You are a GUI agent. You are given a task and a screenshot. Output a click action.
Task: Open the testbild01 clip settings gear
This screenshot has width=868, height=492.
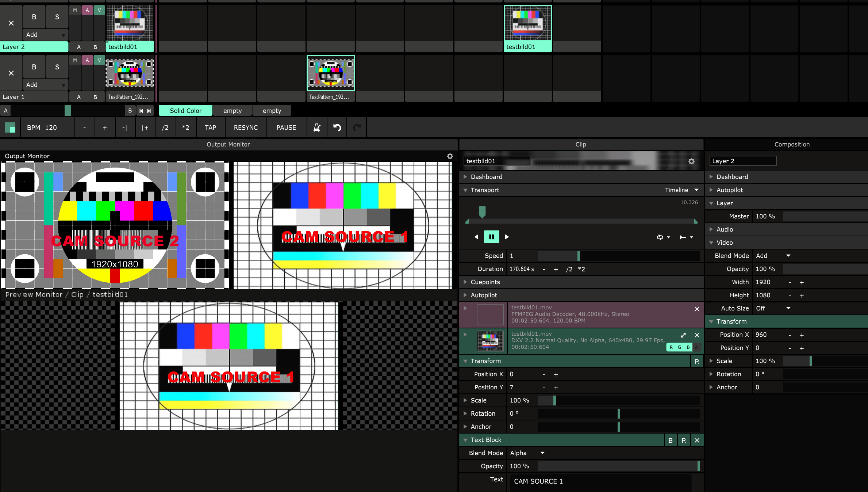[691, 161]
